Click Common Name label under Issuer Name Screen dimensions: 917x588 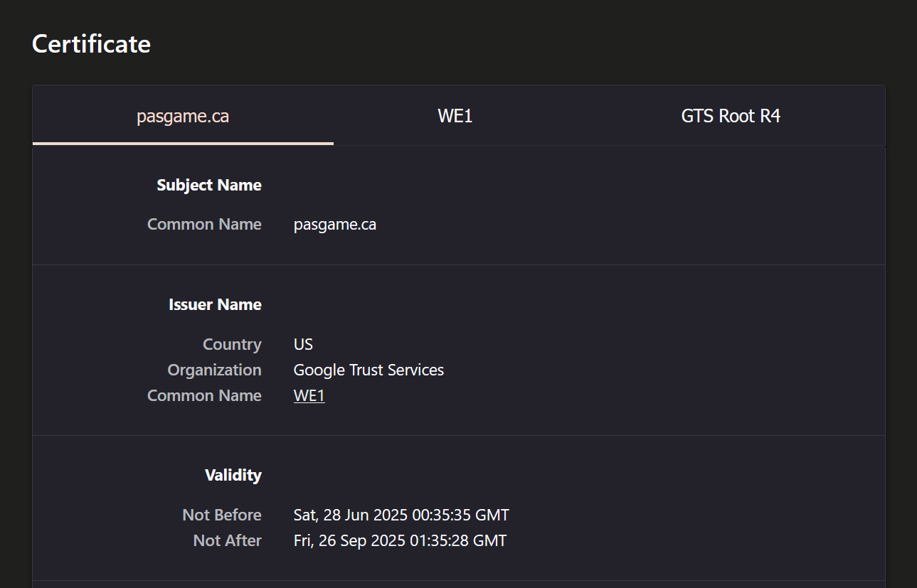coord(204,396)
